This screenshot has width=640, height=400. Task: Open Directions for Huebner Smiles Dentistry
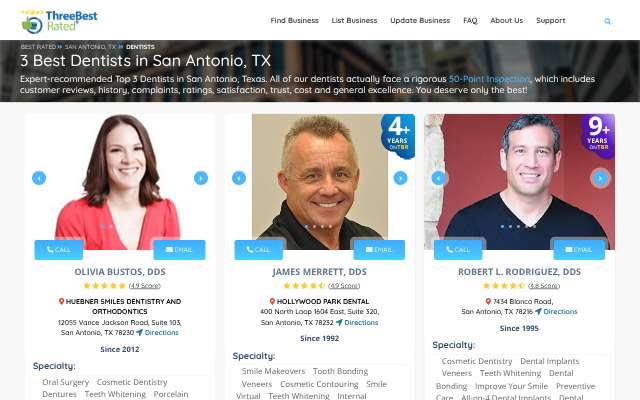click(157, 333)
